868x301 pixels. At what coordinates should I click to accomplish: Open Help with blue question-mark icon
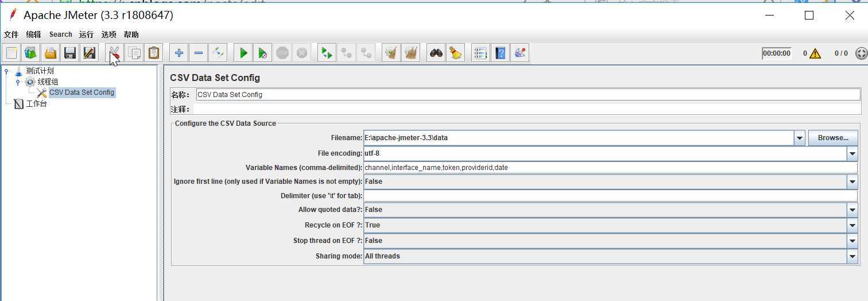tap(501, 53)
